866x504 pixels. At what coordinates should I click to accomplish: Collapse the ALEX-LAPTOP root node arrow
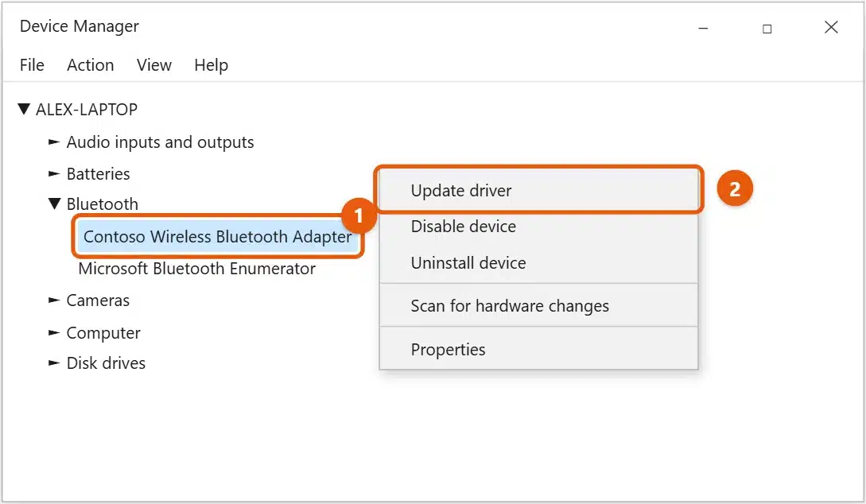tap(24, 109)
